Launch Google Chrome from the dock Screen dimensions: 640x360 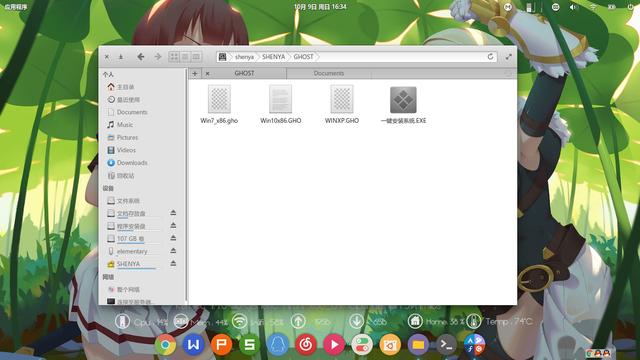165,345
